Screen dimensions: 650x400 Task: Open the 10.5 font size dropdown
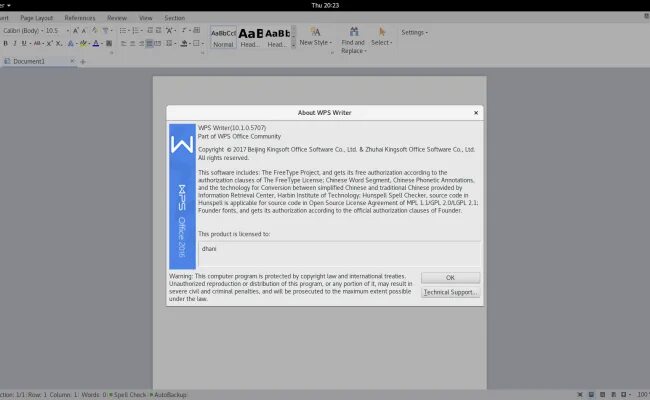[68, 31]
